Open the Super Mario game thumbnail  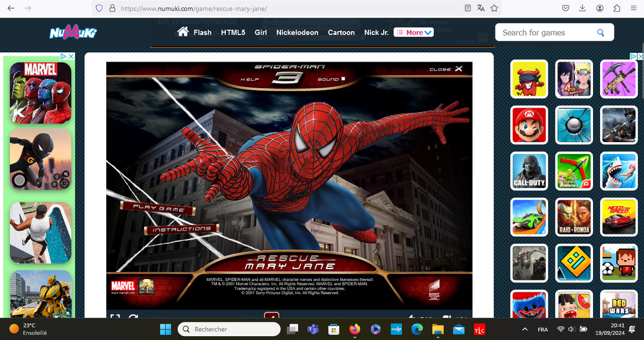tap(529, 124)
